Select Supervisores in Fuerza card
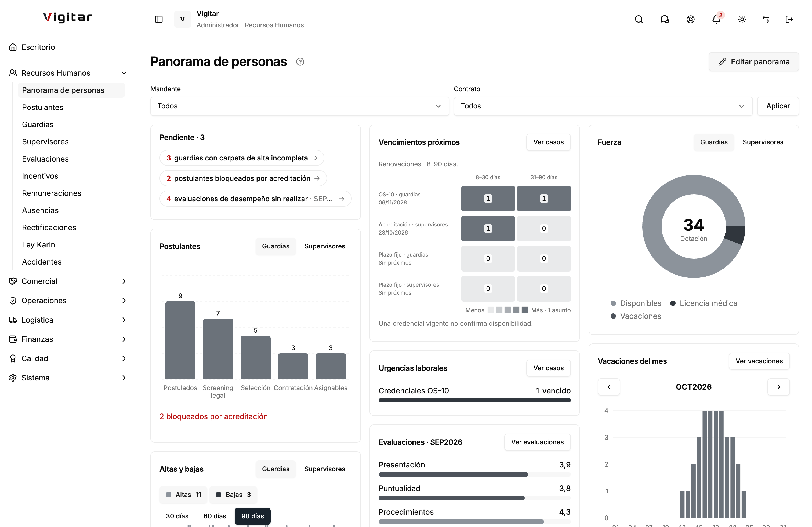Screen dimensions: 812x527 (x=763, y=142)
